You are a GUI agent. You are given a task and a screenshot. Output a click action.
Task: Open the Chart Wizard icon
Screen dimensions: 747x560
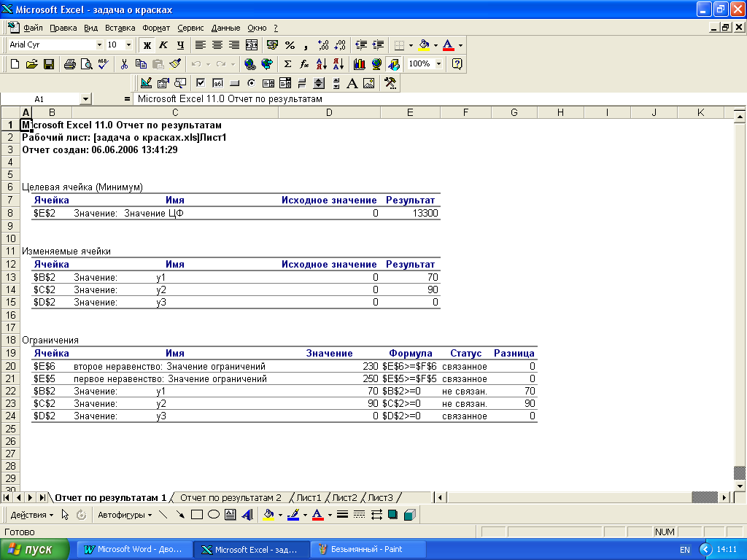[x=359, y=64]
